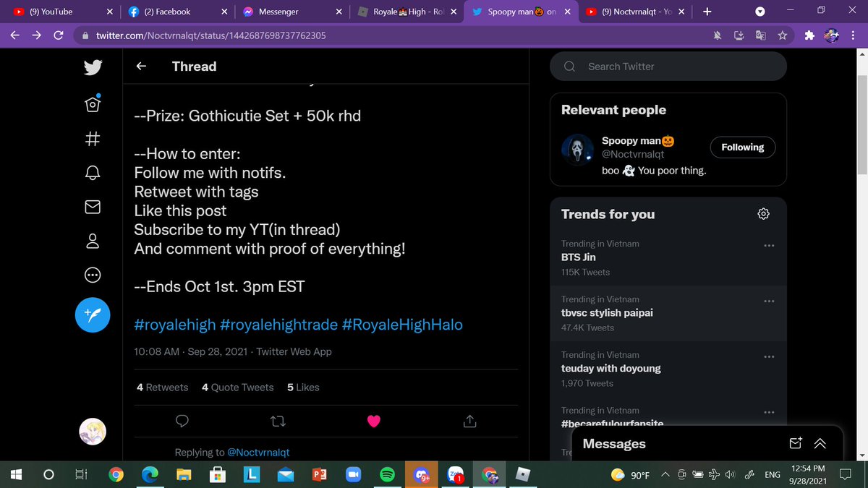Click the install app icon in address bar
The height and width of the screenshot is (488, 868).
pos(739,35)
